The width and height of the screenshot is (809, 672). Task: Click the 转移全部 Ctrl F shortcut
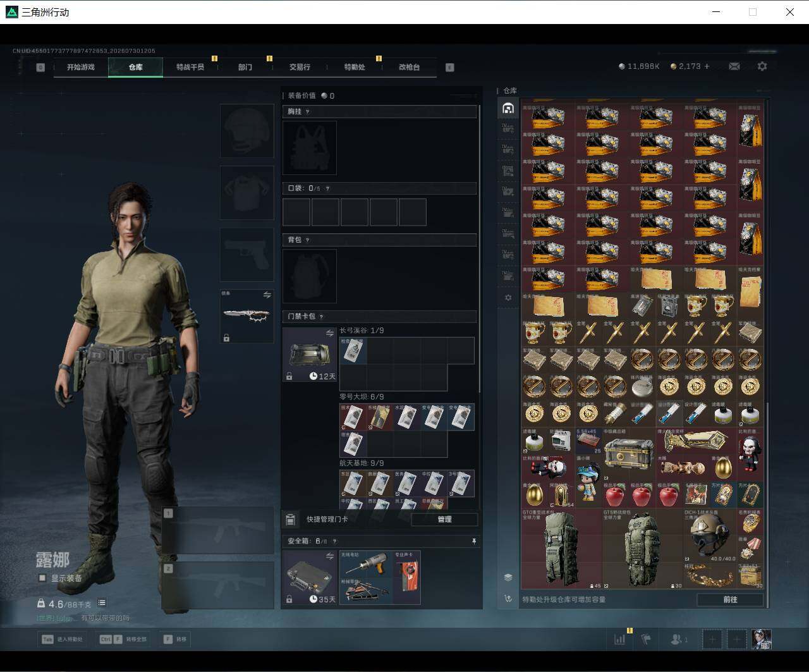123,639
